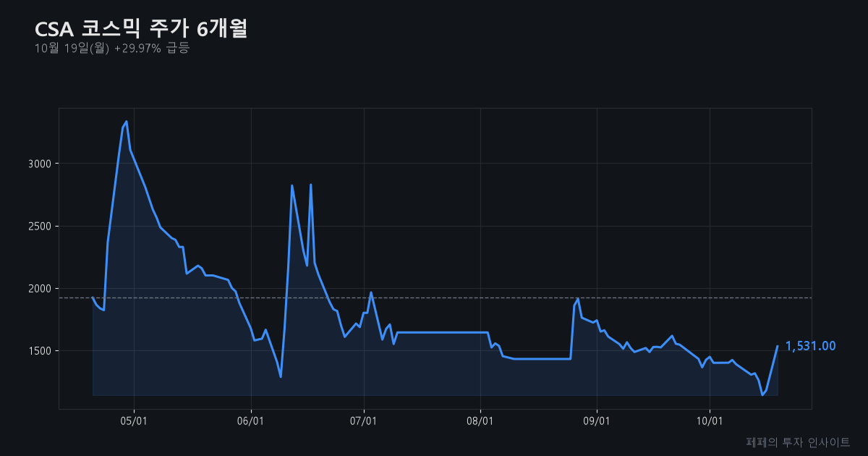Image resolution: width=868 pixels, height=456 pixels.
Task: Click the y-axis label '1500'
Action: tap(40, 351)
